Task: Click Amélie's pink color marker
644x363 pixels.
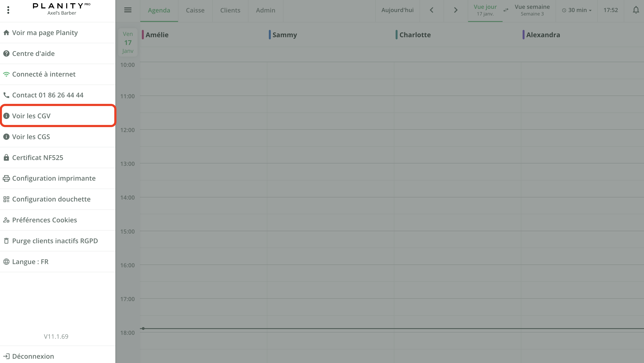Action: tap(143, 35)
